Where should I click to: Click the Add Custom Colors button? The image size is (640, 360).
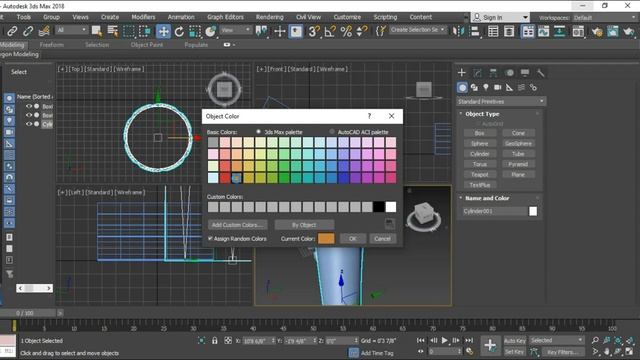click(x=238, y=225)
